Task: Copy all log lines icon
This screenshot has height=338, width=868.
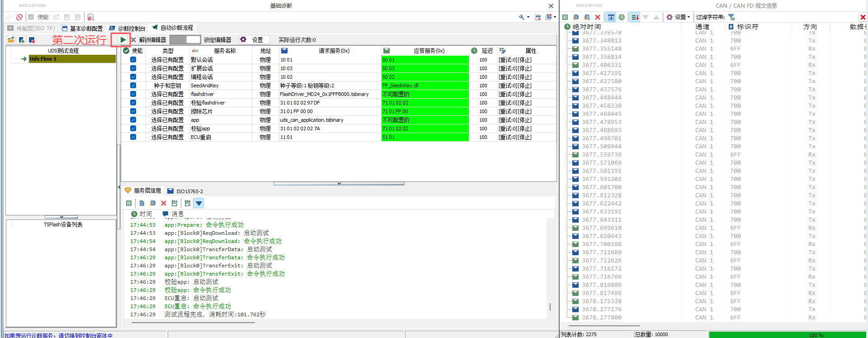Action: coord(153,203)
